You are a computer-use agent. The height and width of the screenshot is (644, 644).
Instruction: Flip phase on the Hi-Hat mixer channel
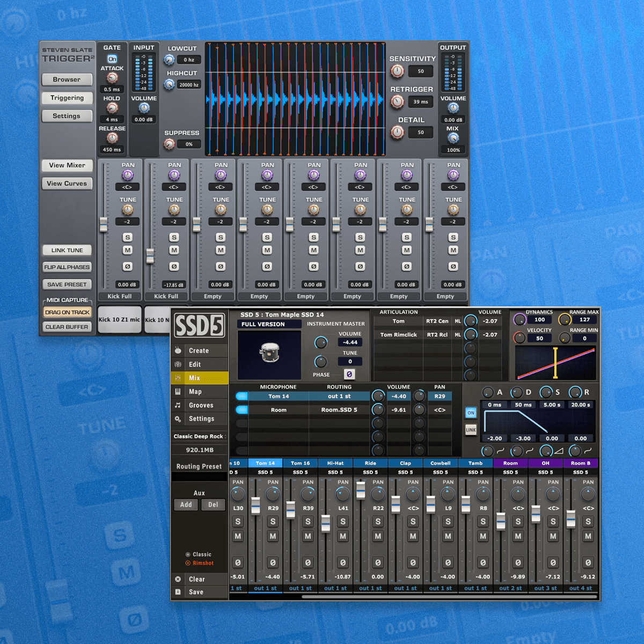343,562
